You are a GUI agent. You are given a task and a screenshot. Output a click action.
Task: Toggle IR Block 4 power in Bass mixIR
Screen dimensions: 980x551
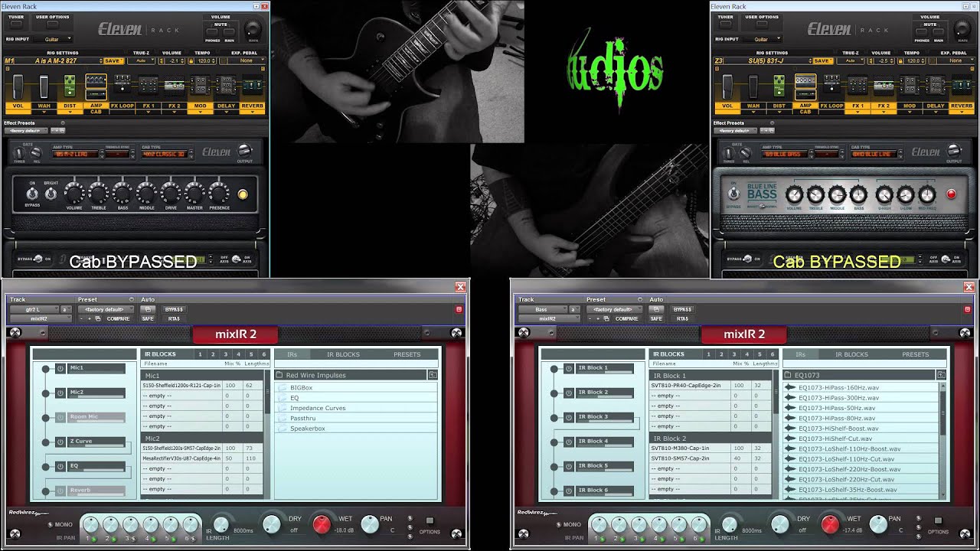pyautogui.click(x=569, y=442)
